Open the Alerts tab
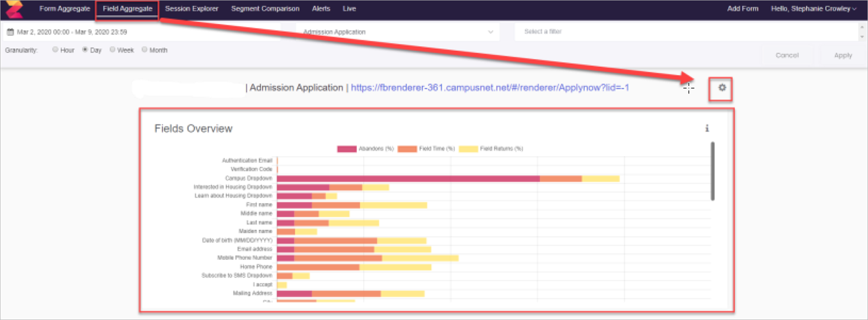 (x=321, y=9)
